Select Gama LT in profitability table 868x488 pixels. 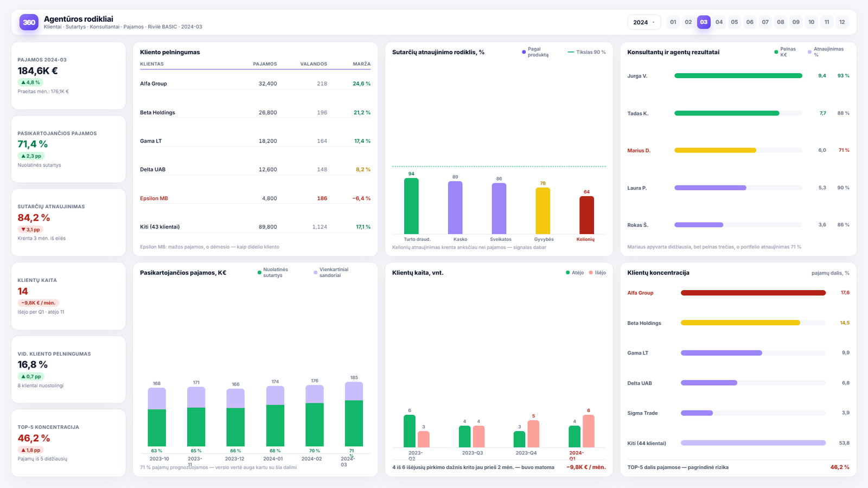click(255, 141)
